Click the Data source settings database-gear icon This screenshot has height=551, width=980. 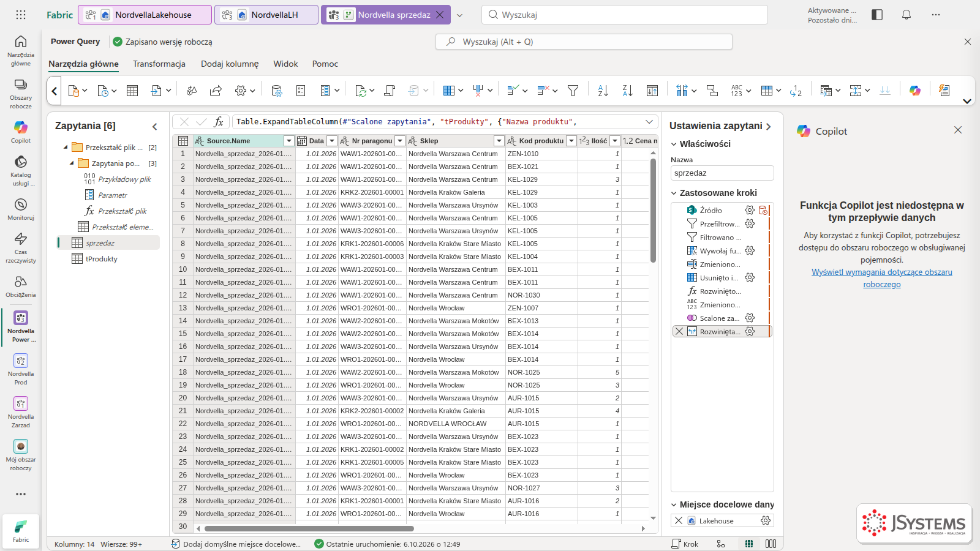(x=277, y=91)
